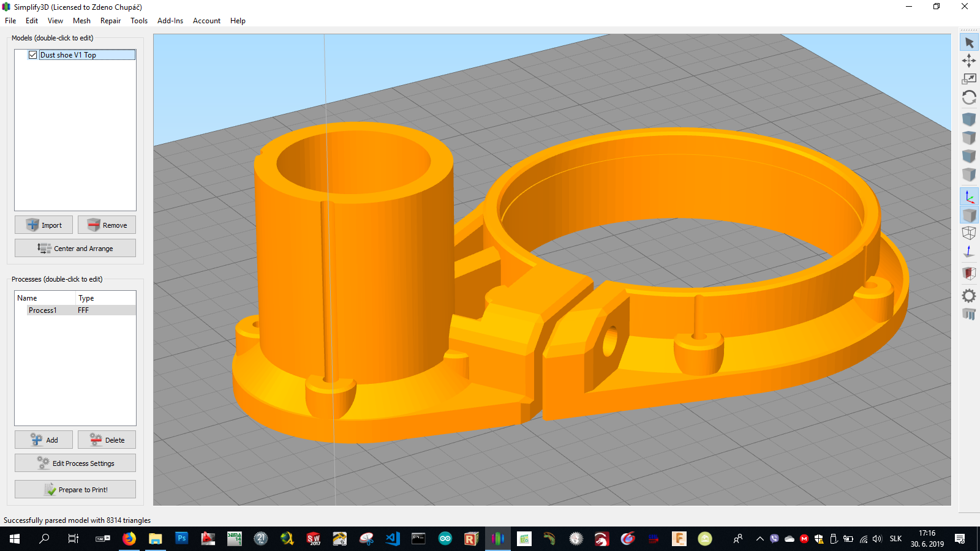Click Center and Arrange button
Screen dimensions: 980x551
75,248
